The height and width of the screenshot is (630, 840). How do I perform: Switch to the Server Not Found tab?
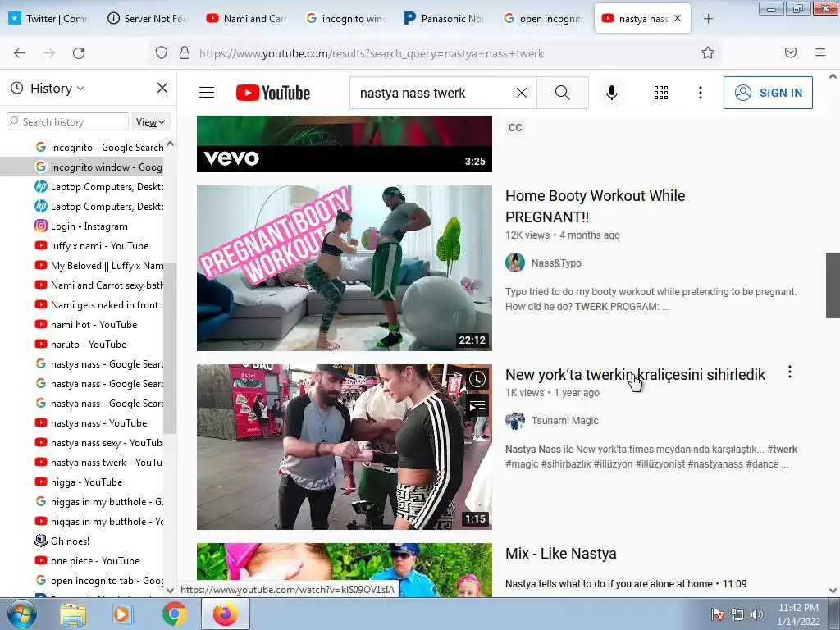click(x=148, y=18)
